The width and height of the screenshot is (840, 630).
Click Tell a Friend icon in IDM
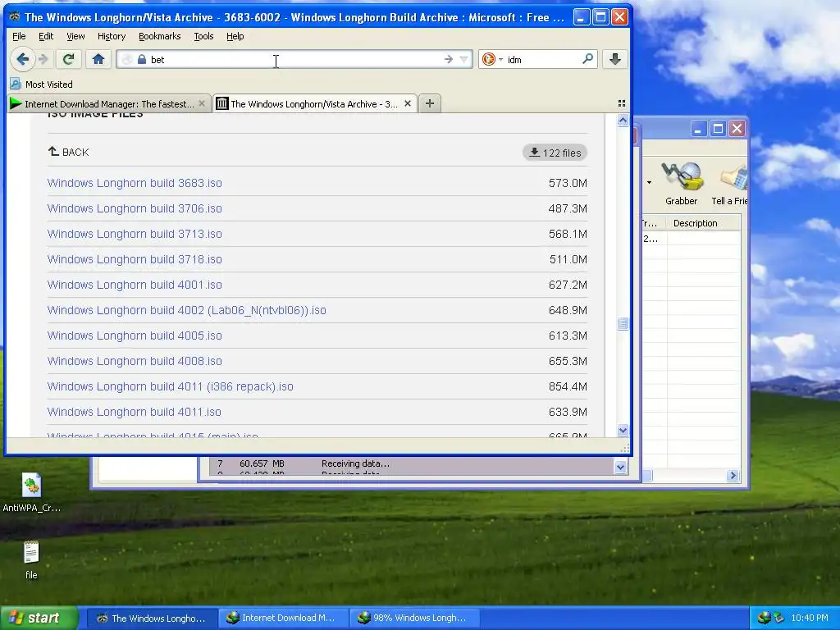pyautogui.click(x=728, y=184)
